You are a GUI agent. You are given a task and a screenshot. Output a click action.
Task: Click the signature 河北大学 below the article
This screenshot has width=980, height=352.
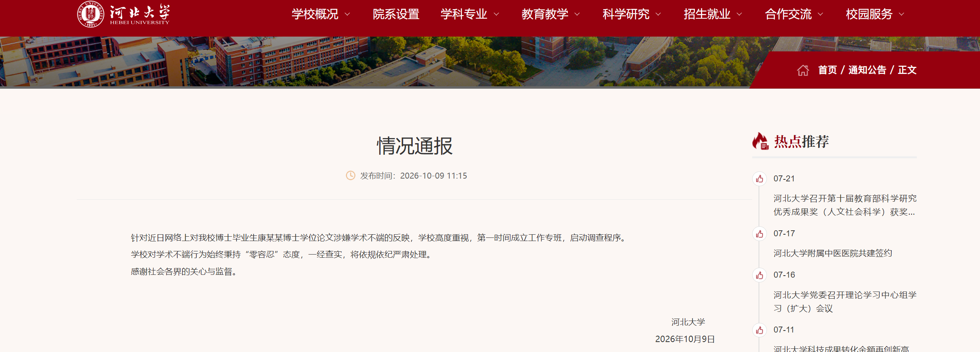point(688,322)
